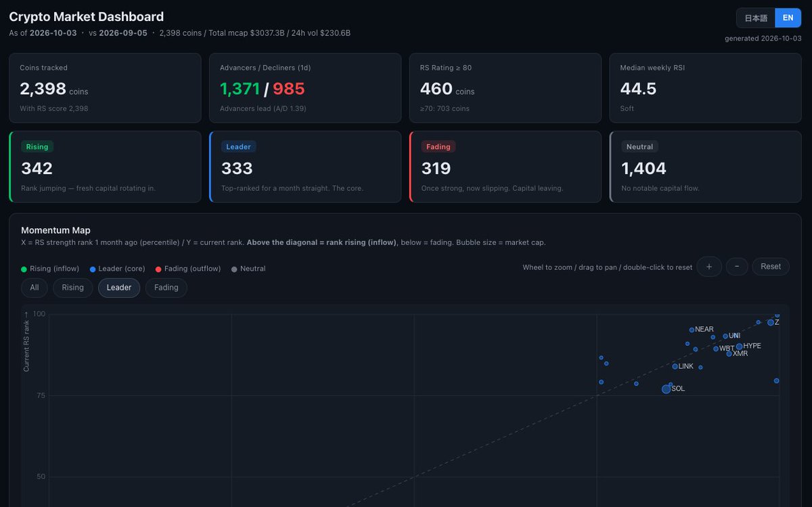Reset the momentum map view
This screenshot has height=507, width=812.
click(771, 267)
